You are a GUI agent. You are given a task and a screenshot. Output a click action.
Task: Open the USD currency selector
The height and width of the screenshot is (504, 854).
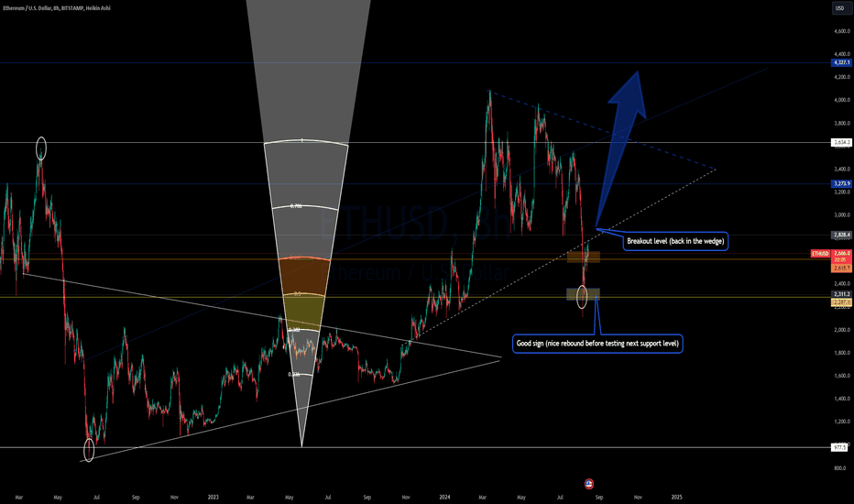[x=840, y=8]
